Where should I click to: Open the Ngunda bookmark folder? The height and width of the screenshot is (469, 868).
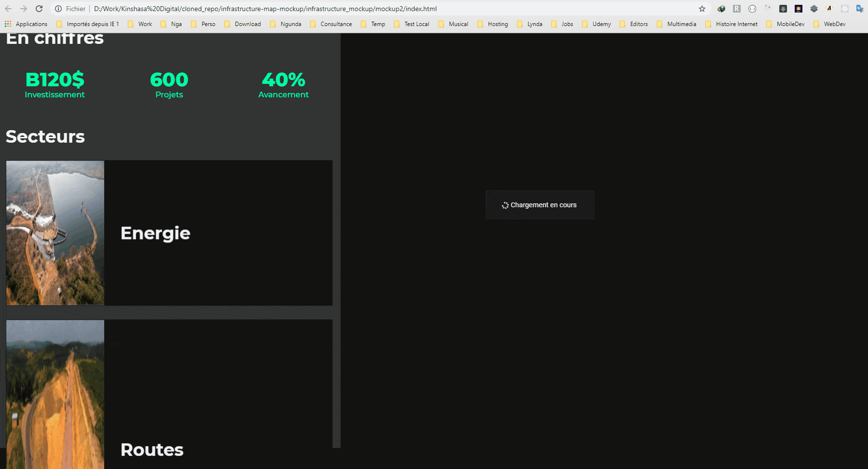coord(285,24)
